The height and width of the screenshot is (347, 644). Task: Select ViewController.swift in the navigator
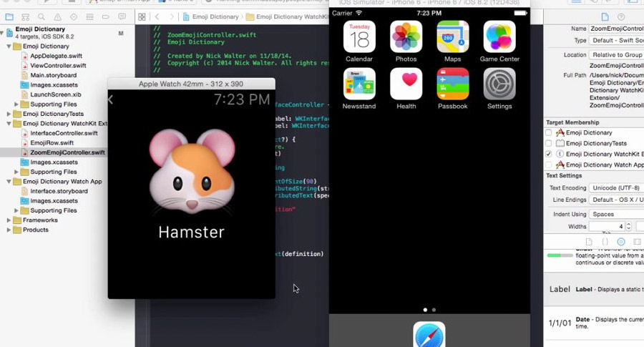(58, 66)
